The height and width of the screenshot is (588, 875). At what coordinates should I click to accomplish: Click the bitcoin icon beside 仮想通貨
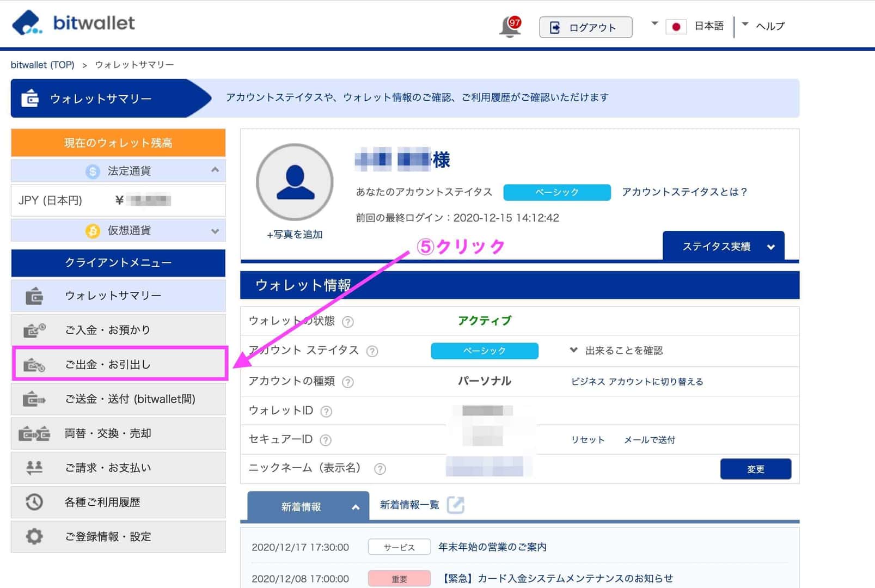[x=93, y=231]
